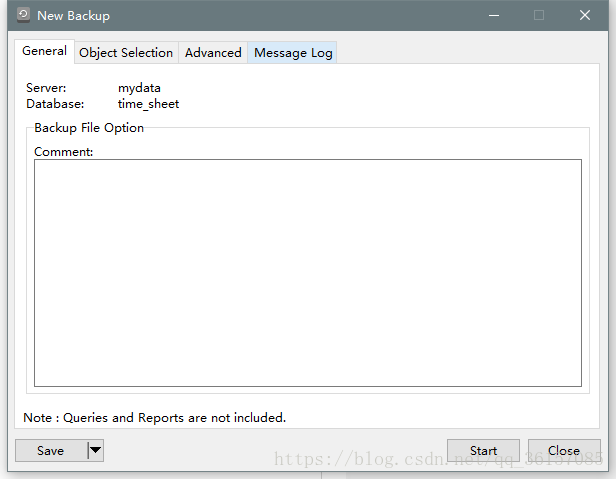Click the Database: label

click(x=55, y=103)
